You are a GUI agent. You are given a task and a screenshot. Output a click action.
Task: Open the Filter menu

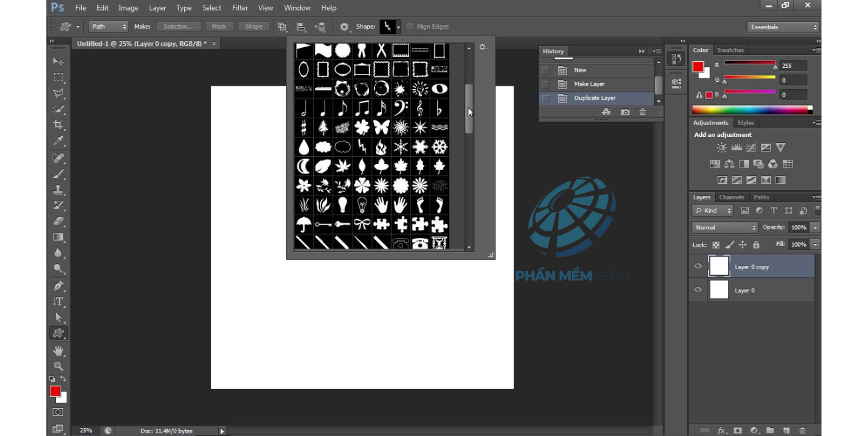coord(239,8)
